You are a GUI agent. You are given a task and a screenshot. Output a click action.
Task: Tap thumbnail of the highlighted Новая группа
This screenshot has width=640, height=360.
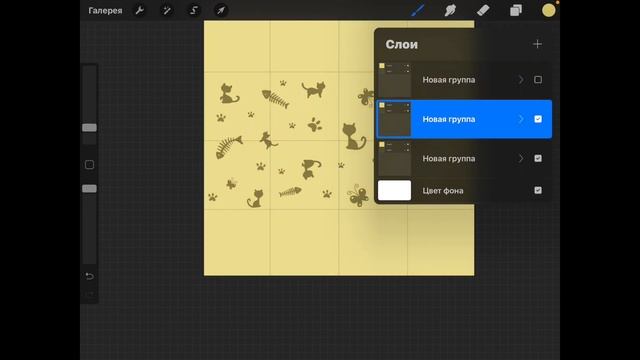[394, 119]
